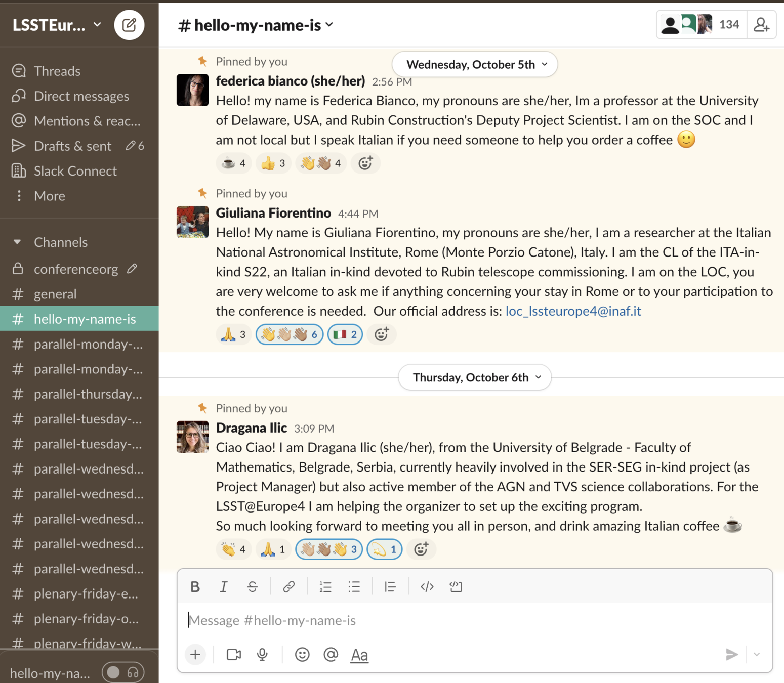Select the #hello-my-name-is channel in sidebar
The width and height of the screenshot is (784, 683).
pyautogui.click(x=79, y=319)
